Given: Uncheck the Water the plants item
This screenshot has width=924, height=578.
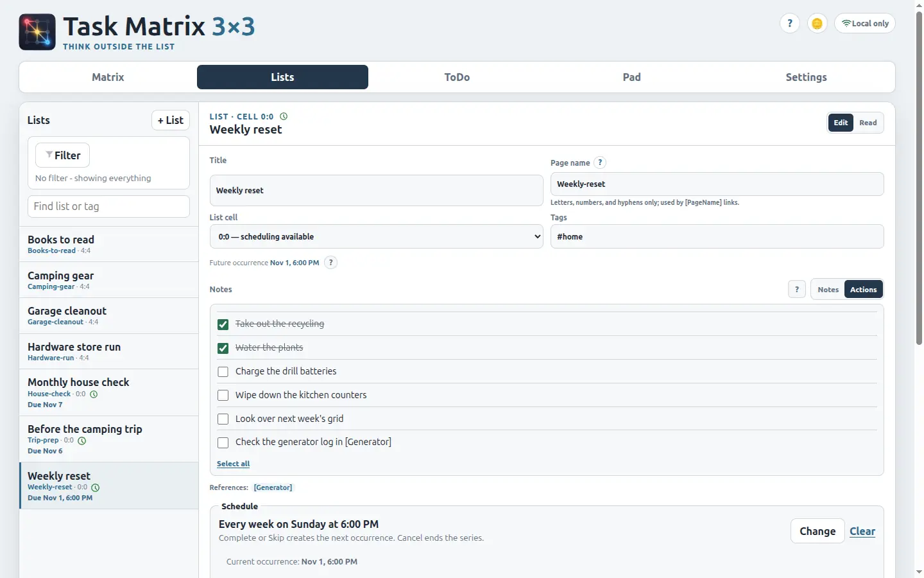Looking at the screenshot, I should pyautogui.click(x=223, y=348).
